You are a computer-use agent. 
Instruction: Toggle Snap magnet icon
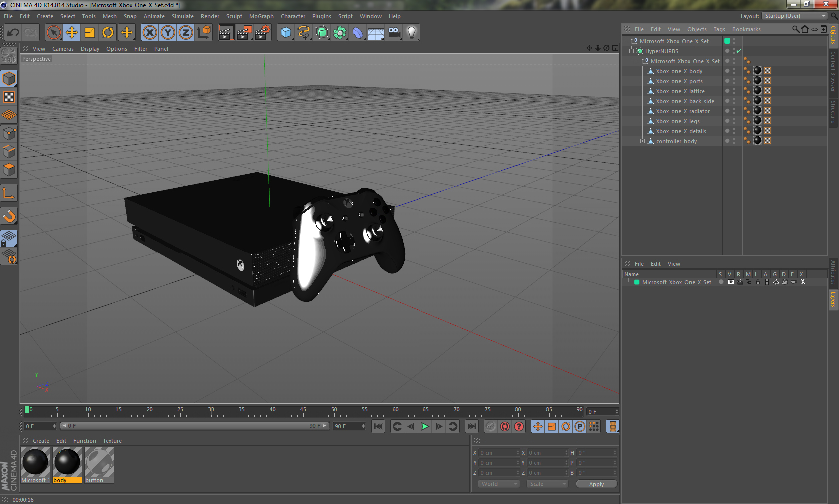click(9, 216)
